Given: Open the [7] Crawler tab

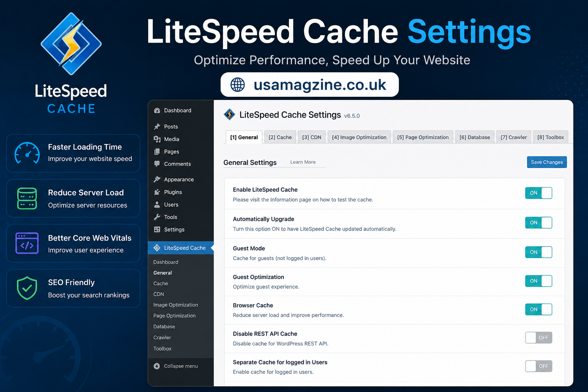Looking at the screenshot, I should click(514, 137).
